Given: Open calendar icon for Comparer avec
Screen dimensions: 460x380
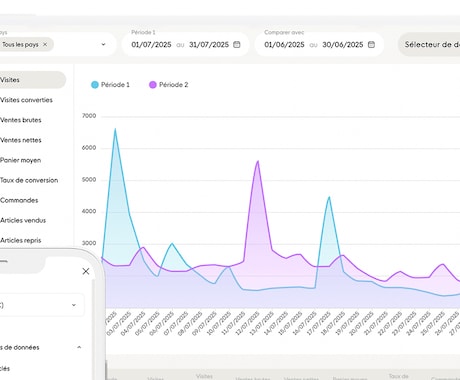Looking at the screenshot, I should pyautogui.click(x=371, y=44).
